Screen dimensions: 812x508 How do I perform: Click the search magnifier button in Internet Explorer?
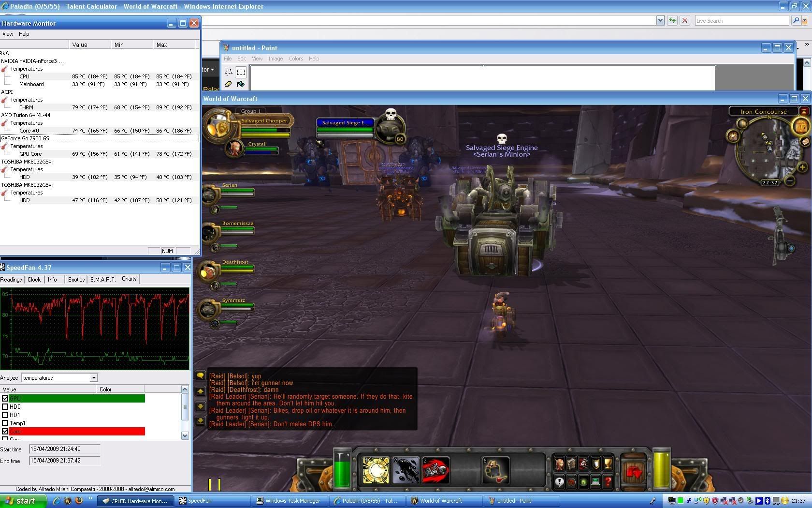click(x=796, y=20)
